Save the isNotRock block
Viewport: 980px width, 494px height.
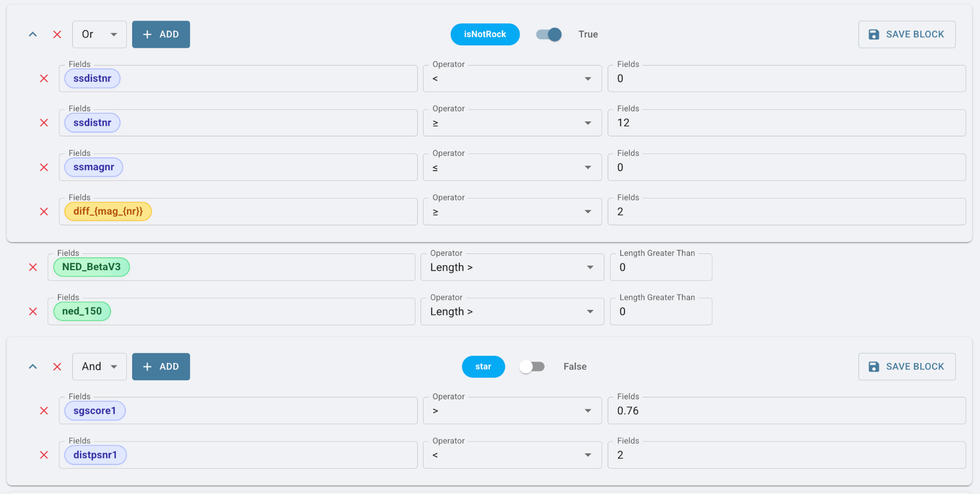pos(907,34)
